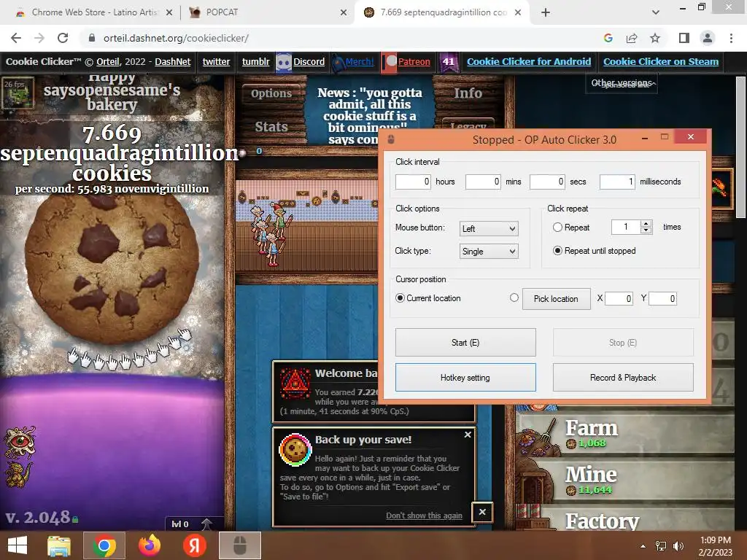This screenshot has width=747, height=560.
Task: Click the Pick location button
Action: pos(556,298)
